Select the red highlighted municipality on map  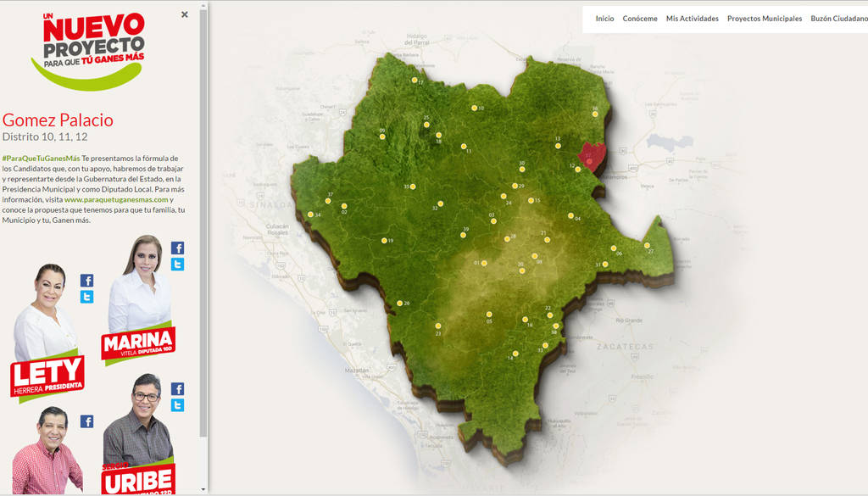click(591, 157)
